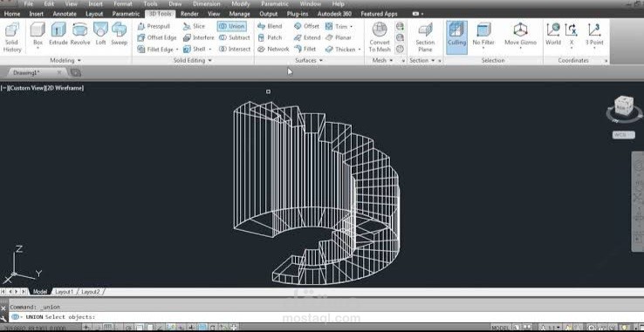
Task: Click the viewport minus control label
Action: (x=4, y=88)
